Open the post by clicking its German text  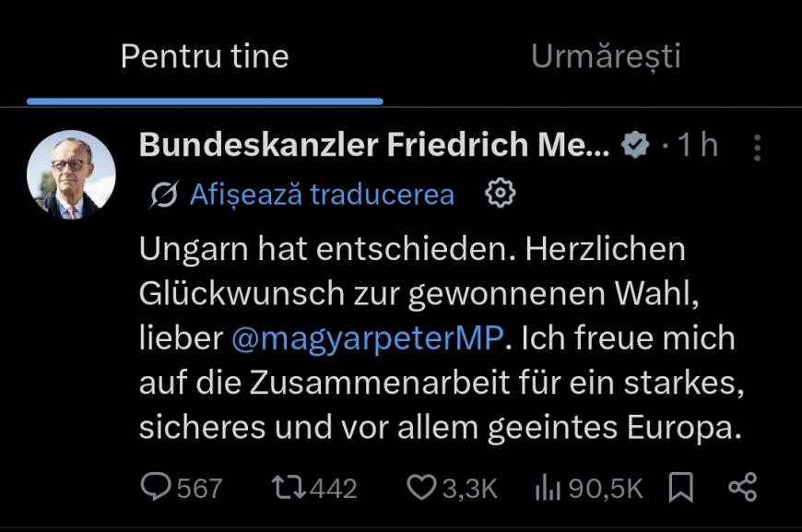[x=433, y=384]
